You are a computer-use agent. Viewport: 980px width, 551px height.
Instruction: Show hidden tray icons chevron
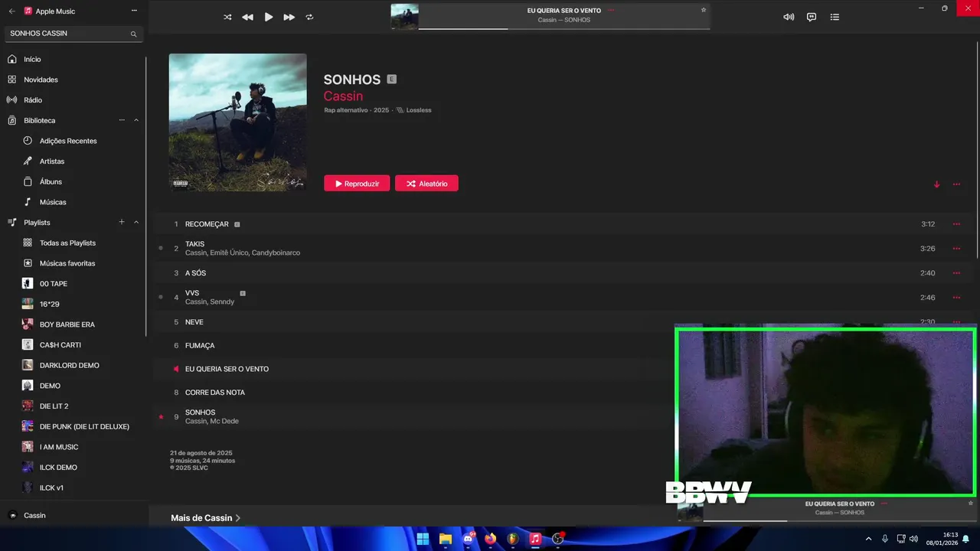[x=868, y=539]
